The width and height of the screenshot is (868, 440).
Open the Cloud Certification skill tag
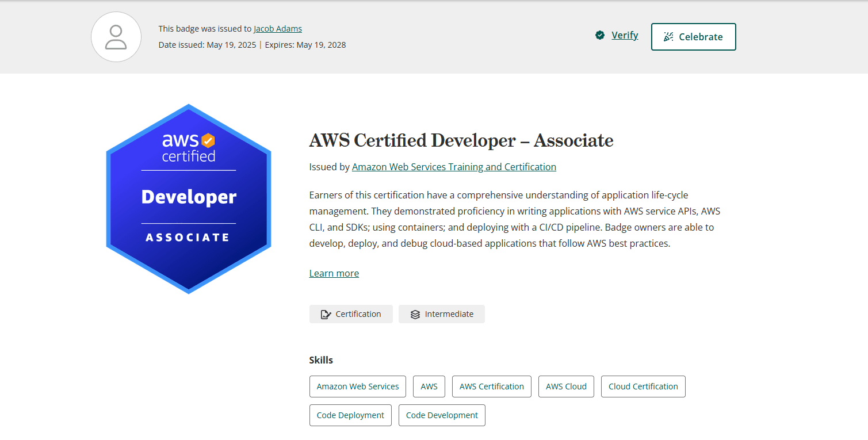coord(643,387)
